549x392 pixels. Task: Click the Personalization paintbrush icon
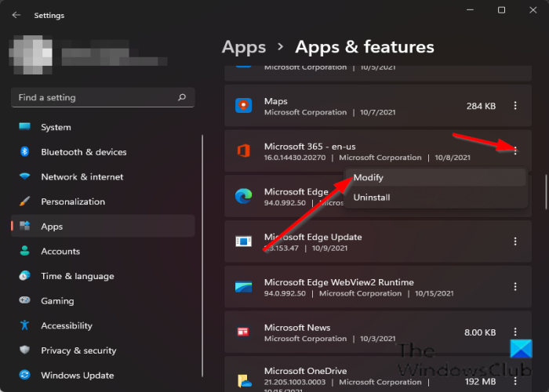click(24, 201)
